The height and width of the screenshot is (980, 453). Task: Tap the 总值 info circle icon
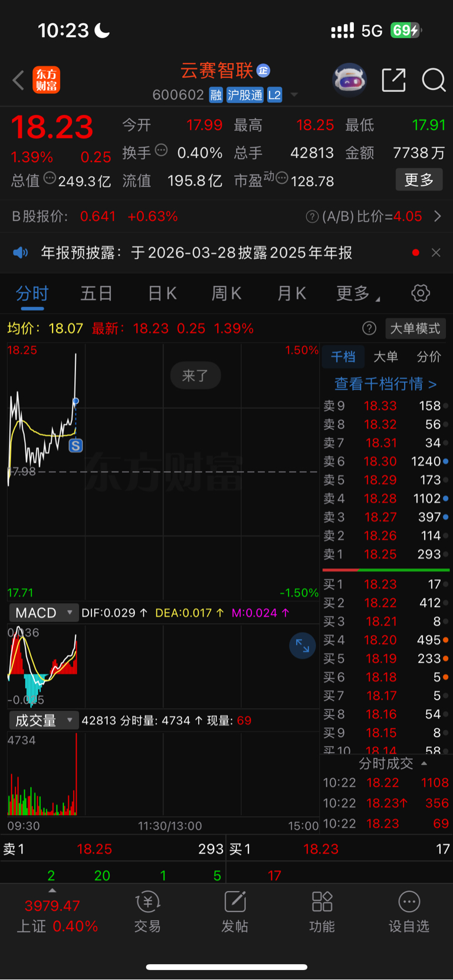pyautogui.click(x=50, y=177)
